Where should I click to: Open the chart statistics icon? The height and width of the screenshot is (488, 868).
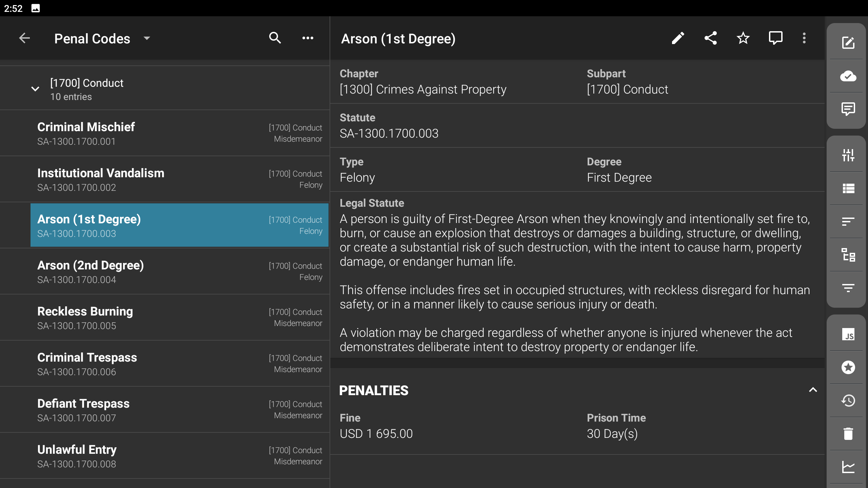(848, 467)
